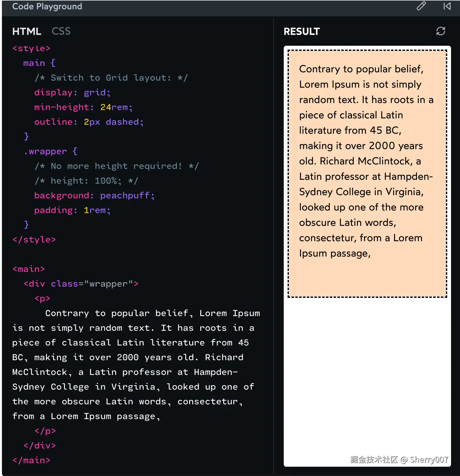Click the opening <p> tag
Image resolution: width=460 pixels, height=476 pixels.
pos(42,298)
